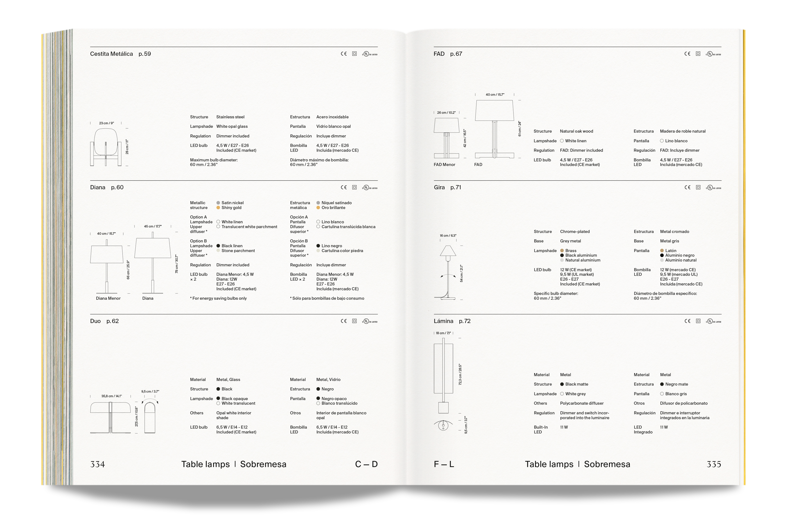Click the Brass swatch under Gira Lampshade
Viewport: 812px width, 527px height.
click(562, 251)
